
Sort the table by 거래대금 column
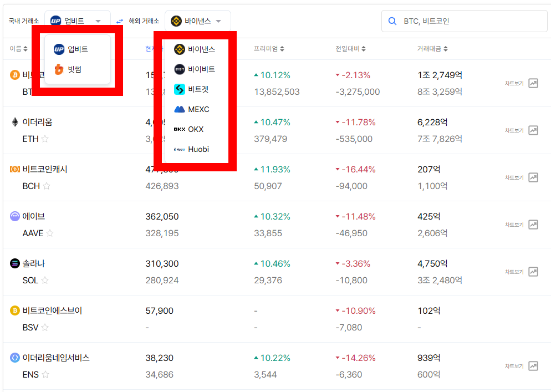point(432,49)
